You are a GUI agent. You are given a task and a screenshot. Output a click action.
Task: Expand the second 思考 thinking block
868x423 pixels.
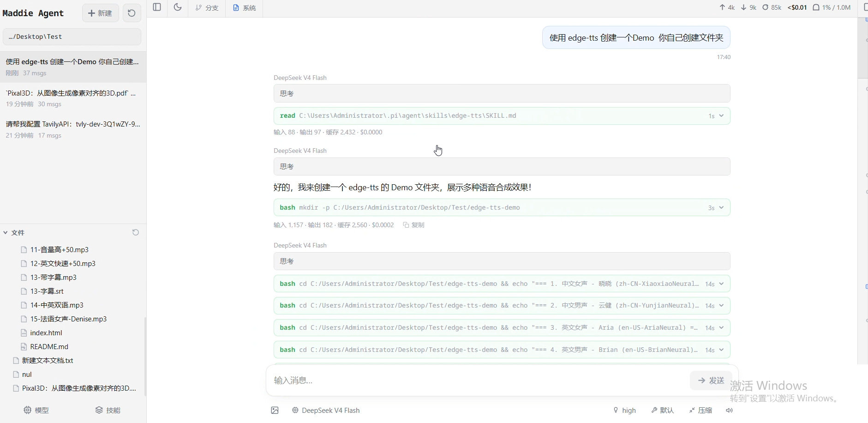point(502,167)
